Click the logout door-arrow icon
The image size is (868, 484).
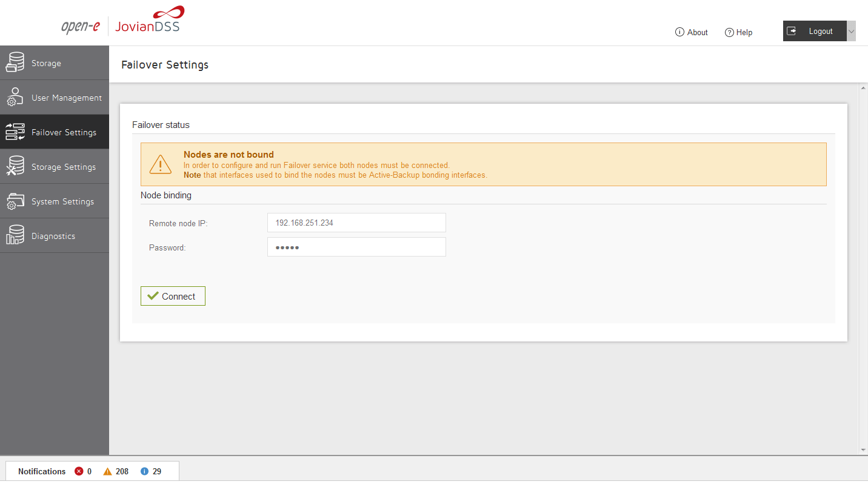pyautogui.click(x=792, y=31)
